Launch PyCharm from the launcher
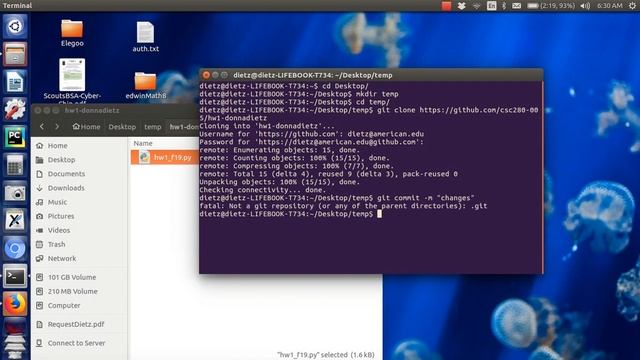 tap(15, 137)
